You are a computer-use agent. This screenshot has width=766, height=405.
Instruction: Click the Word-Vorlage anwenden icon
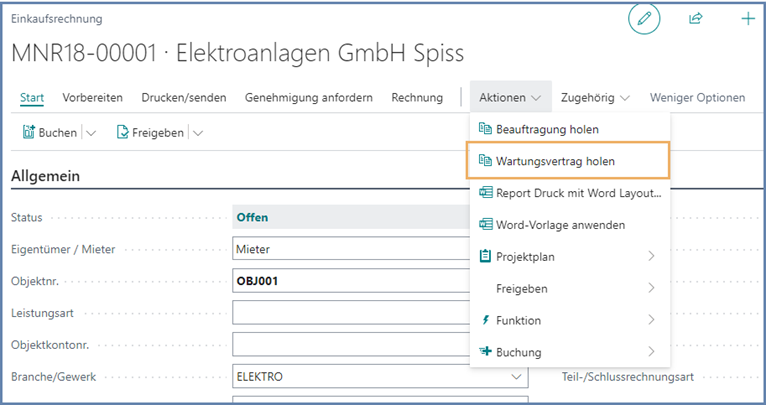485,225
